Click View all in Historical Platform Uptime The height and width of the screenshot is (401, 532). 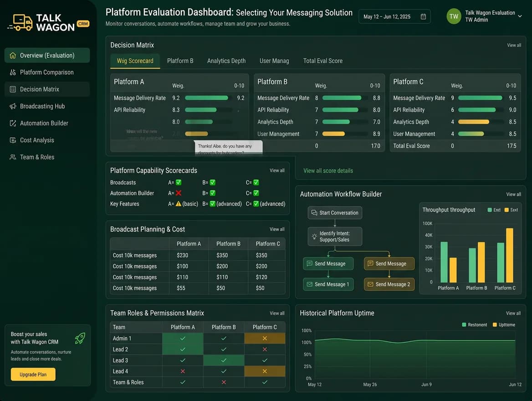pos(513,313)
